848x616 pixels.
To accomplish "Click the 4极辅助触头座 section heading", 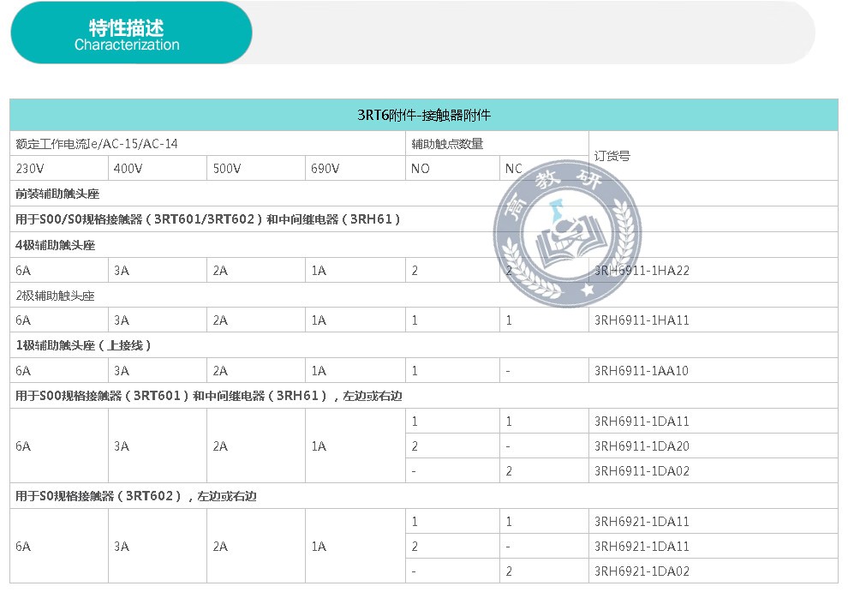I will (424, 245).
